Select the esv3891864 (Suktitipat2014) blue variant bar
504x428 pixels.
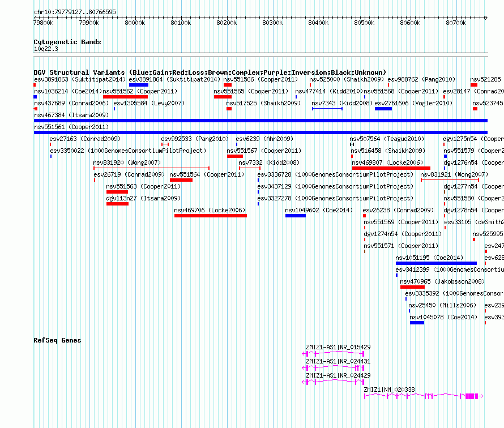click(139, 85)
